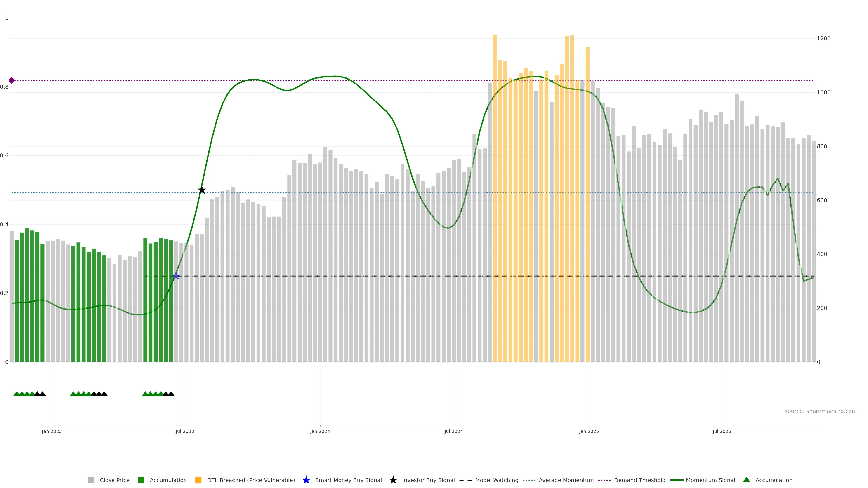Click the purple Demand Threshold diamond marker
Screen dimensions: 868x488
point(12,80)
